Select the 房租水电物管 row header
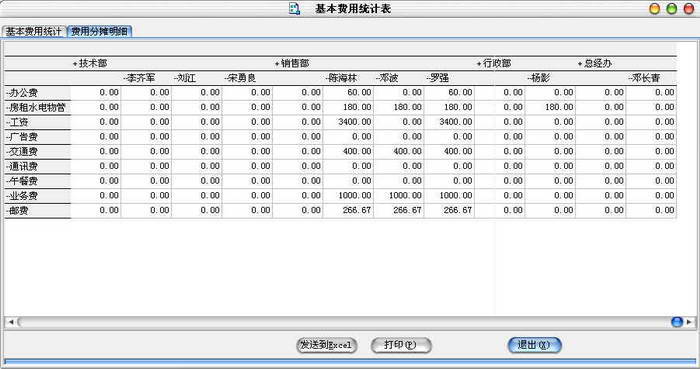Viewport: 700px width, 369px height. click(38, 108)
